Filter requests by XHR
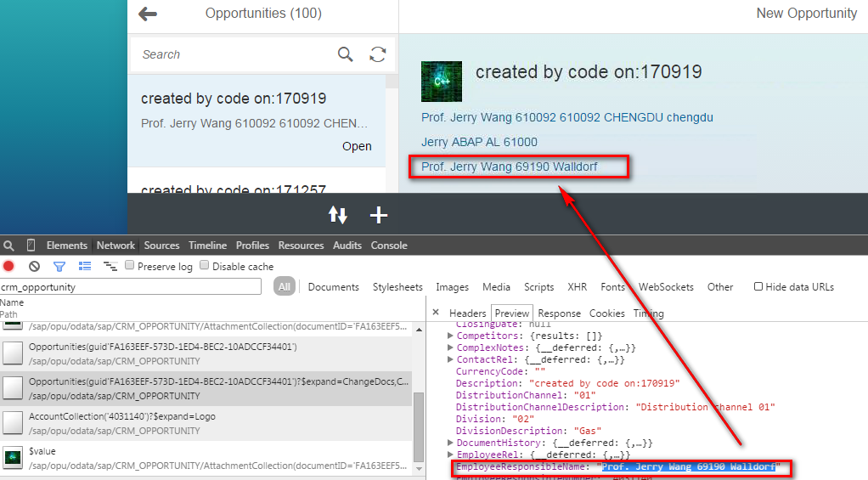This screenshot has width=868, height=480. (578, 287)
